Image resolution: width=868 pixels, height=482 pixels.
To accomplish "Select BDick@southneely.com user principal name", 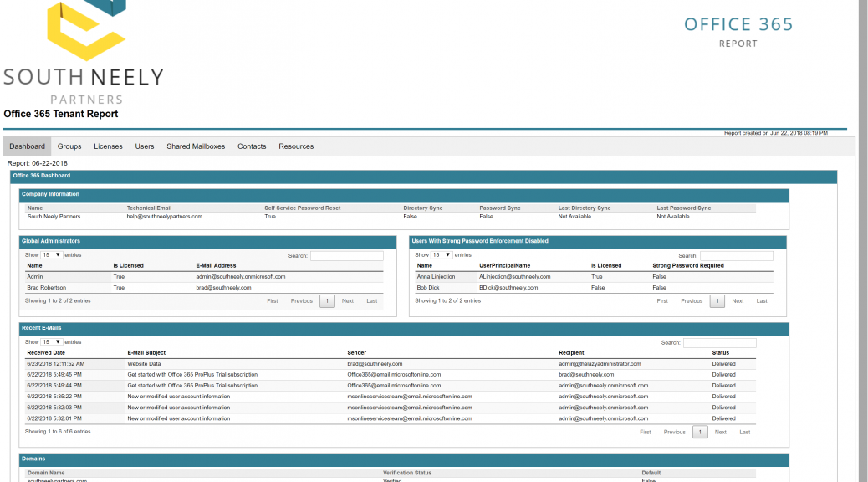I will click(x=508, y=288).
